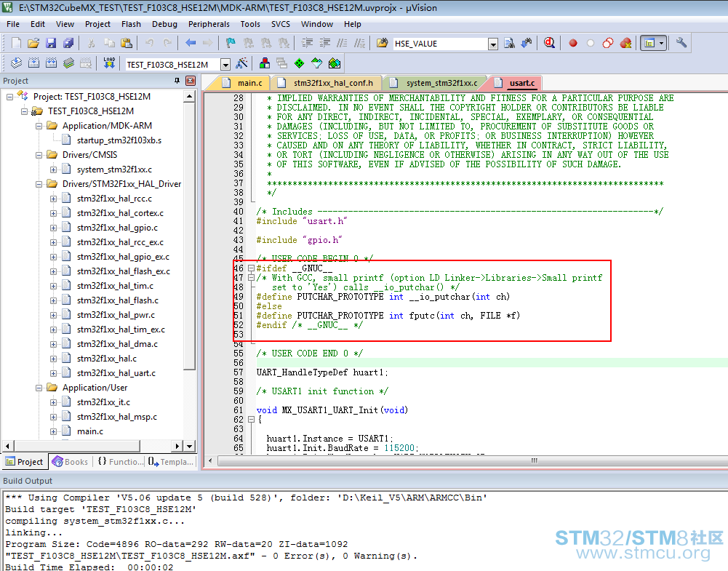Insert a bookmark with the flag icon
Screen dimensions: 728x571
click(231, 43)
